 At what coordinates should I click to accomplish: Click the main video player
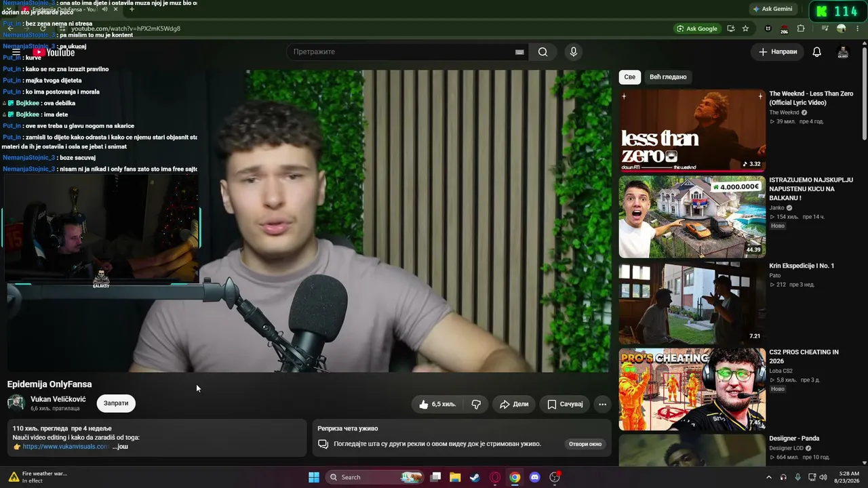309,221
